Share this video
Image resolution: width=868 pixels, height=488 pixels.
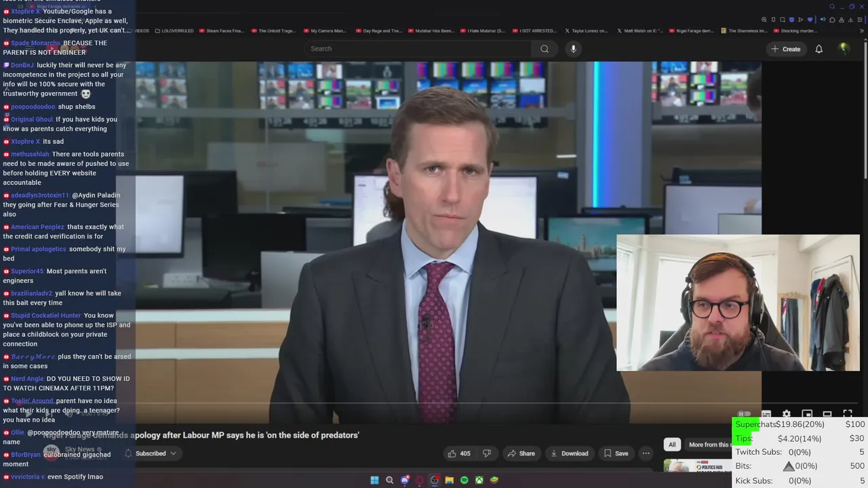(x=521, y=453)
